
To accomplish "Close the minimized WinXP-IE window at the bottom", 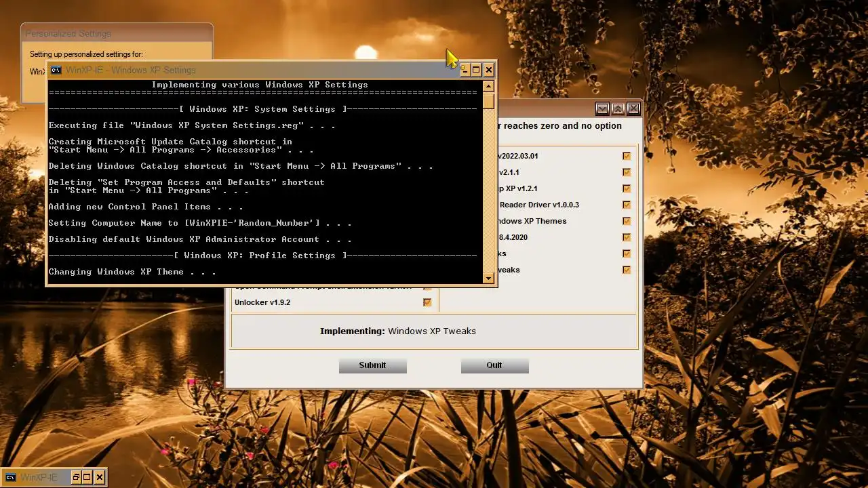I will tap(100, 477).
